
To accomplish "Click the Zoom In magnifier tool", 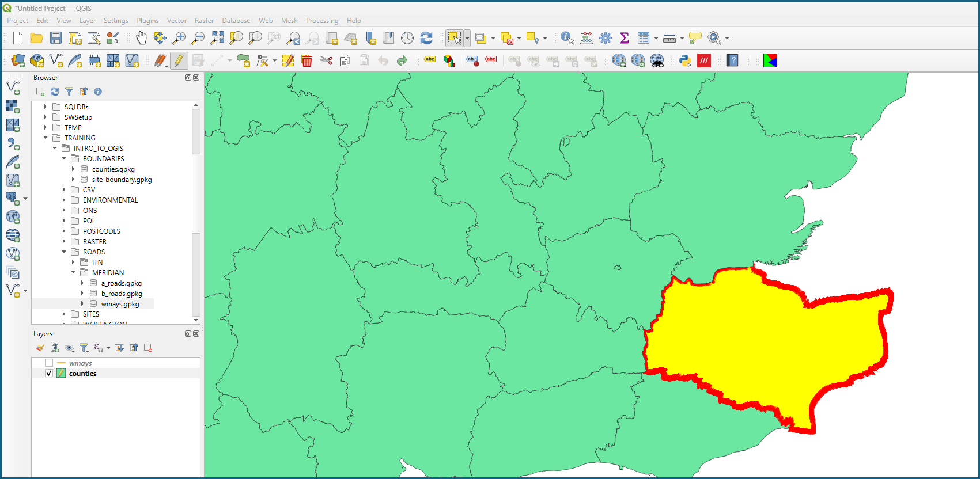I will pyautogui.click(x=179, y=38).
